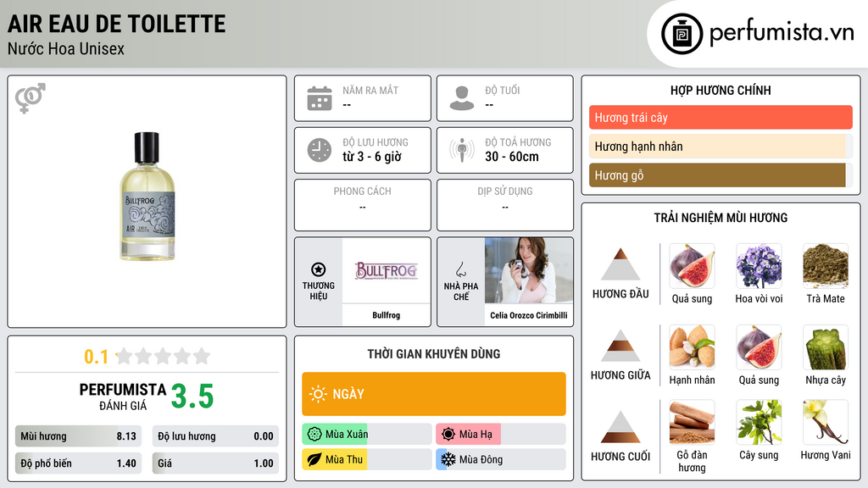Viewport: 868px width, 488px height.
Task: Click the Hương gỗ accord bar
Action: [x=721, y=175]
